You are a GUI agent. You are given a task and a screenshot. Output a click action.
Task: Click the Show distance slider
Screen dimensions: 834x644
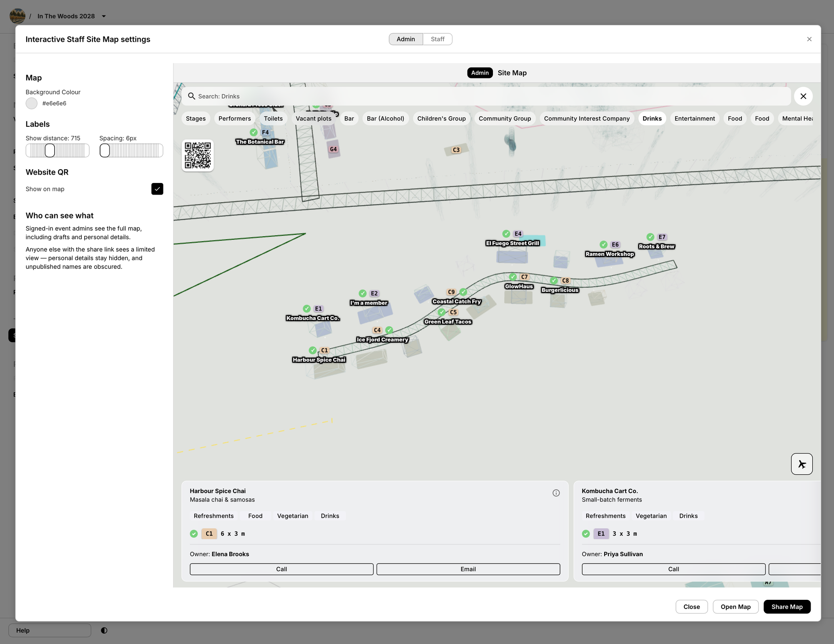pos(58,150)
